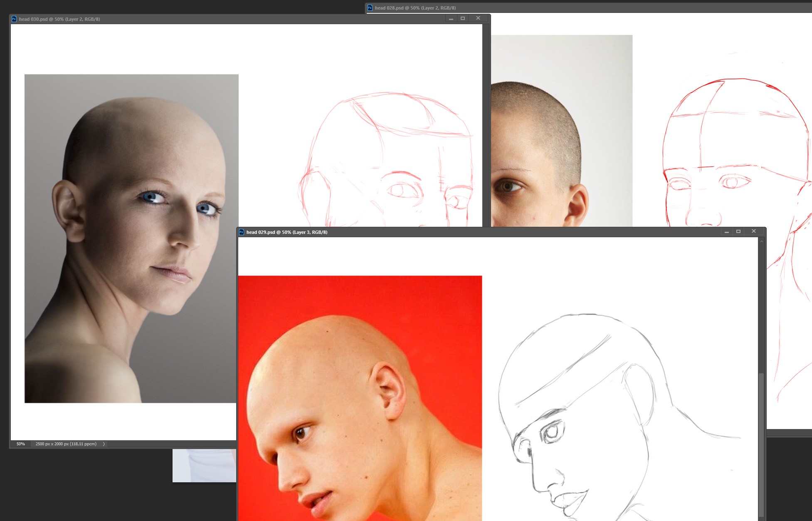This screenshot has width=812, height=521.
Task: Click the head 029.psd title bar text
Action: click(x=286, y=232)
